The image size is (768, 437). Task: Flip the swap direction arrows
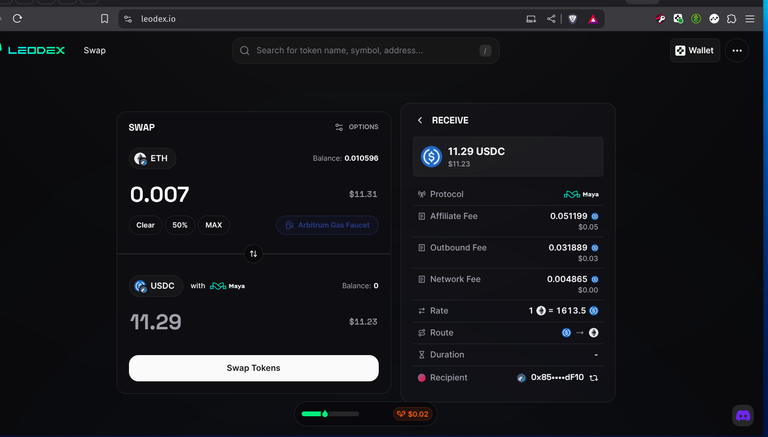point(253,254)
